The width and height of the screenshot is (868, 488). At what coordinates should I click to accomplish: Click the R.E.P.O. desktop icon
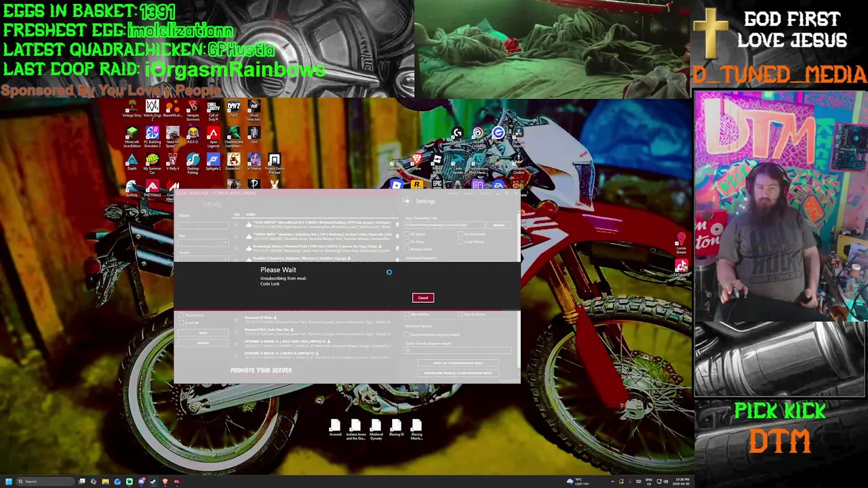(x=193, y=134)
